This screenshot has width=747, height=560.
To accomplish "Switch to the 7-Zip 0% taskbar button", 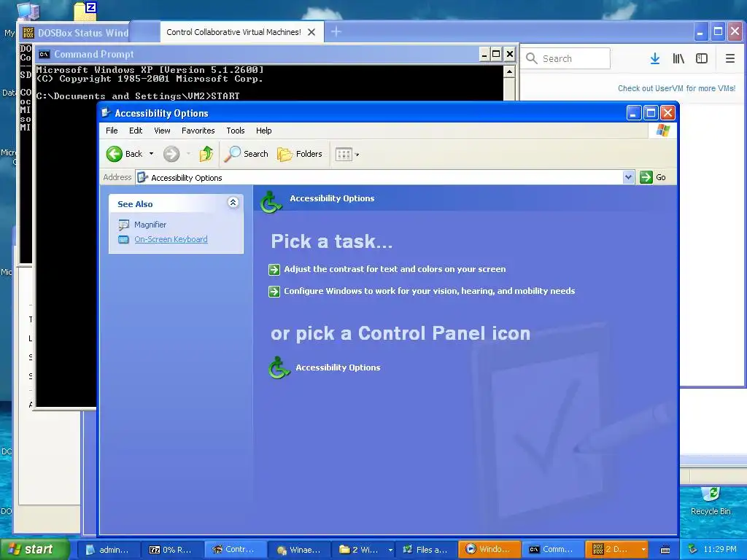I will (x=171, y=550).
